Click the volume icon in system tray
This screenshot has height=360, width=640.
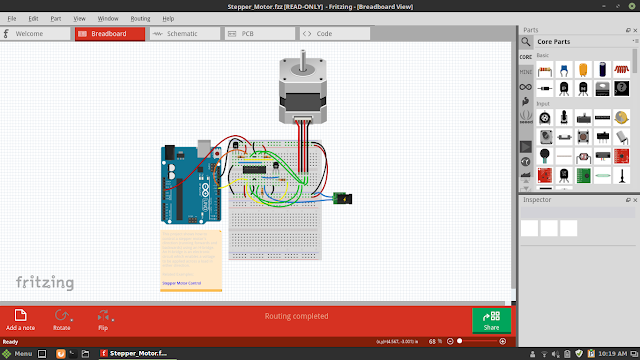[556, 354]
